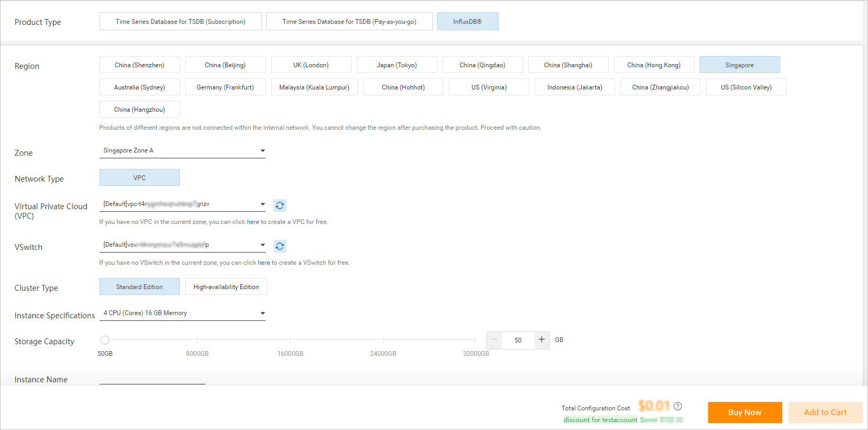The height and width of the screenshot is (430, 868).
Task: Select Australia (Sydney) region
Action: (x=140, y=87)
